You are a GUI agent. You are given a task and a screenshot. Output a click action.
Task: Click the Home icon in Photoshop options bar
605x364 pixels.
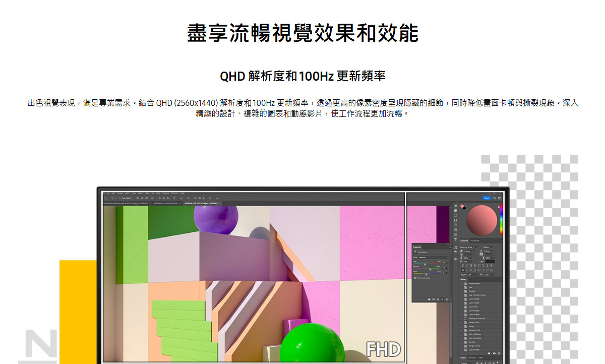tap(105, 198)
